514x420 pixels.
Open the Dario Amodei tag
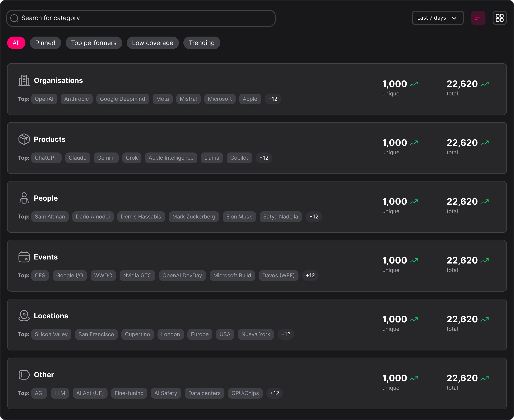point(93,216)
